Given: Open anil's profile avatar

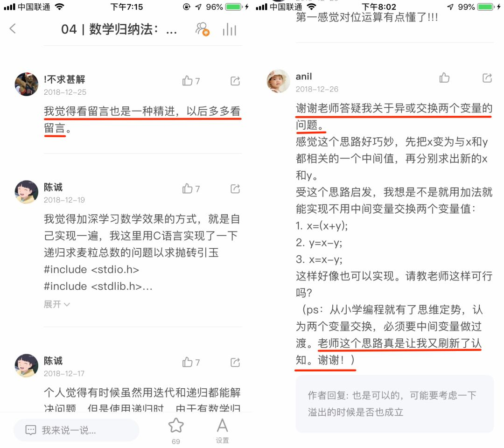Looking at the screenshot, I should (278, 81).
